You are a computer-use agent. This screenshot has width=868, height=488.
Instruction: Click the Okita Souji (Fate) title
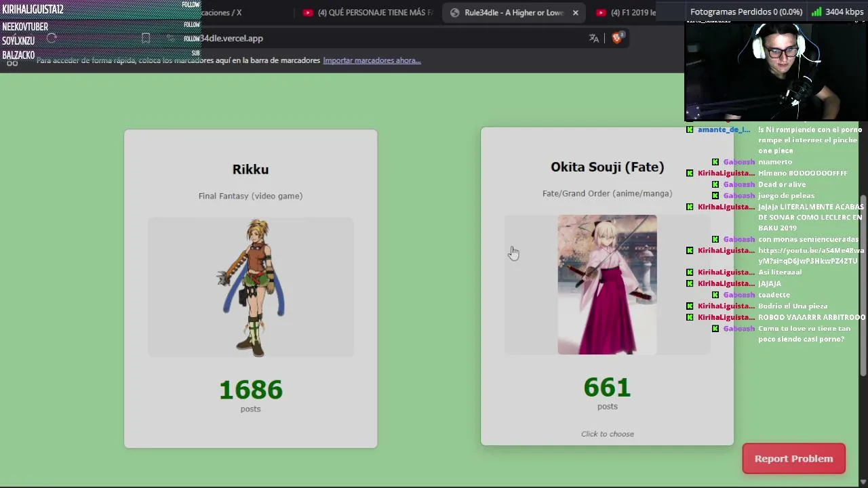tap(607, 167)
